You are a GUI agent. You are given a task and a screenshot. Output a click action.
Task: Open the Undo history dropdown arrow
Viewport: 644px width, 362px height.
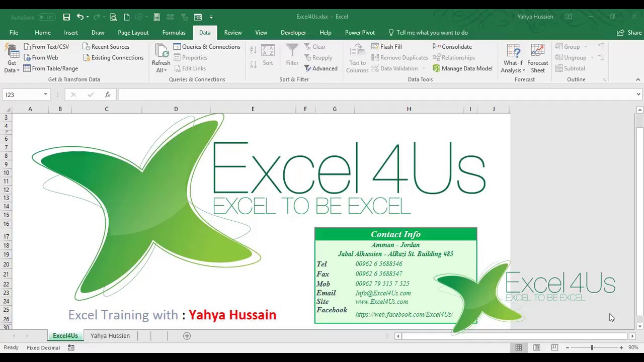[88, 17]
